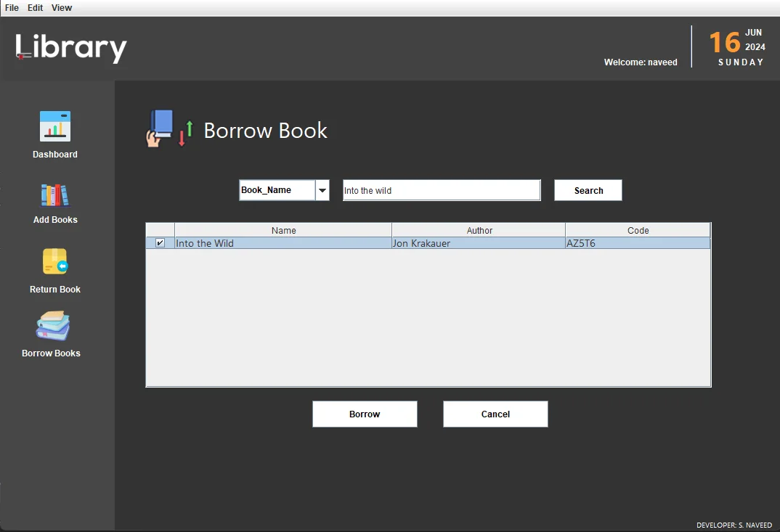The height and width of the screenshot is (532, 780).
Task: Click the Add Books bookshelf icon
Action: tap(54, 195)
